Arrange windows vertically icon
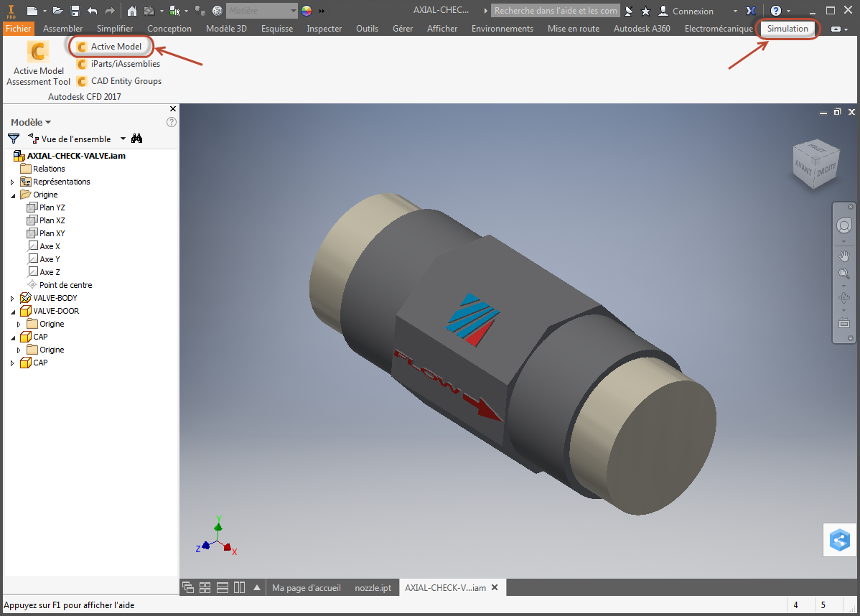860x616 pixels. (239, 587)
